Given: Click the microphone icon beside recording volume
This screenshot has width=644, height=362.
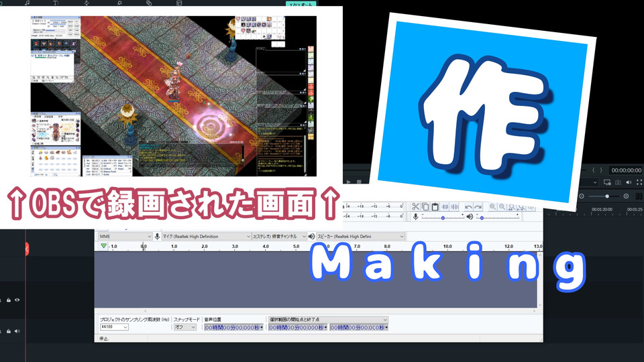Looking at the screenshot, I should pos(416,217).
